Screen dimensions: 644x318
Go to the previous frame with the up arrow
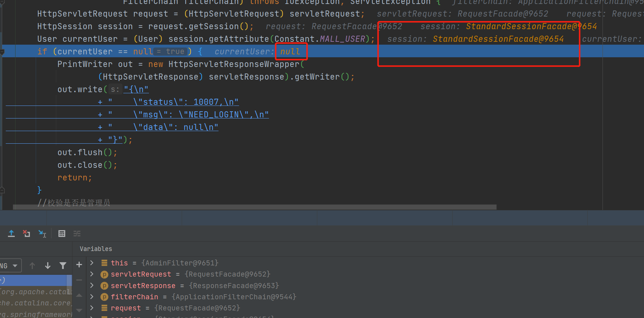(32, 266)
